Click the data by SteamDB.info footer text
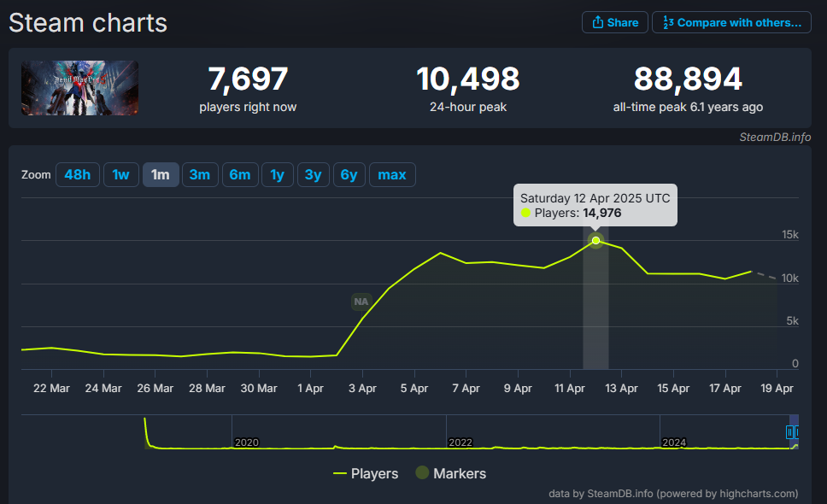 coord(673,494)
